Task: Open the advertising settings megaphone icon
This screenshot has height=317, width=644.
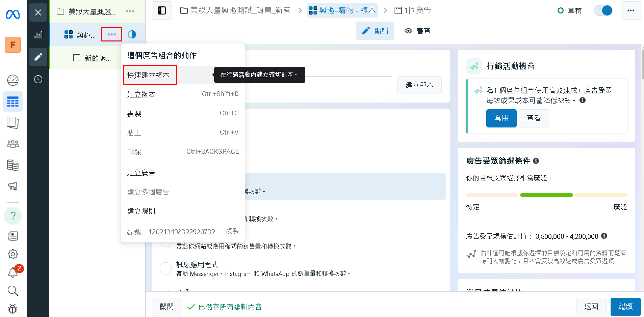Action: tap(13, 186)
